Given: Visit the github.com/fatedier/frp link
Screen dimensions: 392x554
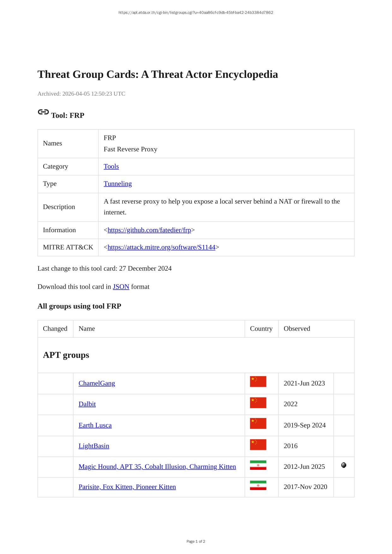Looking at the screenshot, I should [149, 230].
